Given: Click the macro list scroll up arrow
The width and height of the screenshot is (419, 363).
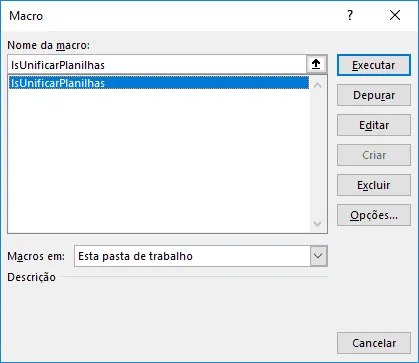Looking at the screenshot, I should 317,85.
